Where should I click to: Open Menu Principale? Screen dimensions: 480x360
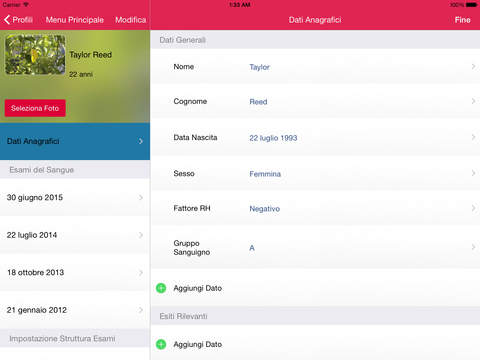tap(75, 20)
